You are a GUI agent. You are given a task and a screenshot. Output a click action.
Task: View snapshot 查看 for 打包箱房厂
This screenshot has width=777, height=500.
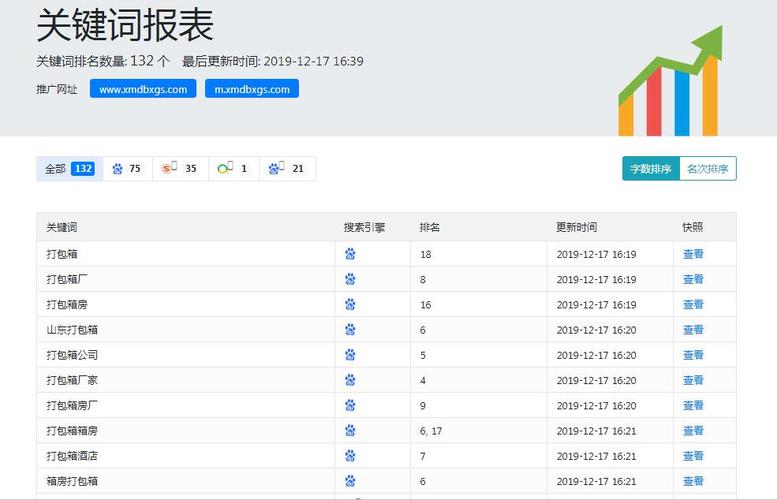point(693,406)
